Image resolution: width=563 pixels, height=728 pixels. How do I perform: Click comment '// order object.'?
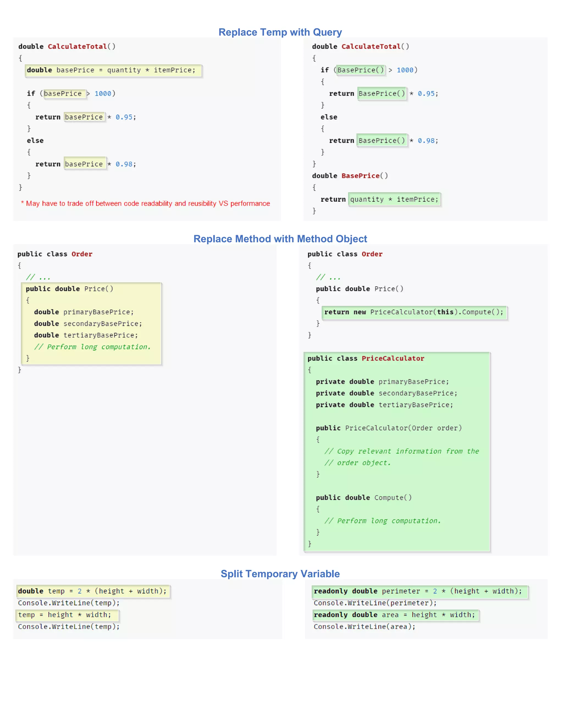[x=358, y=463]
